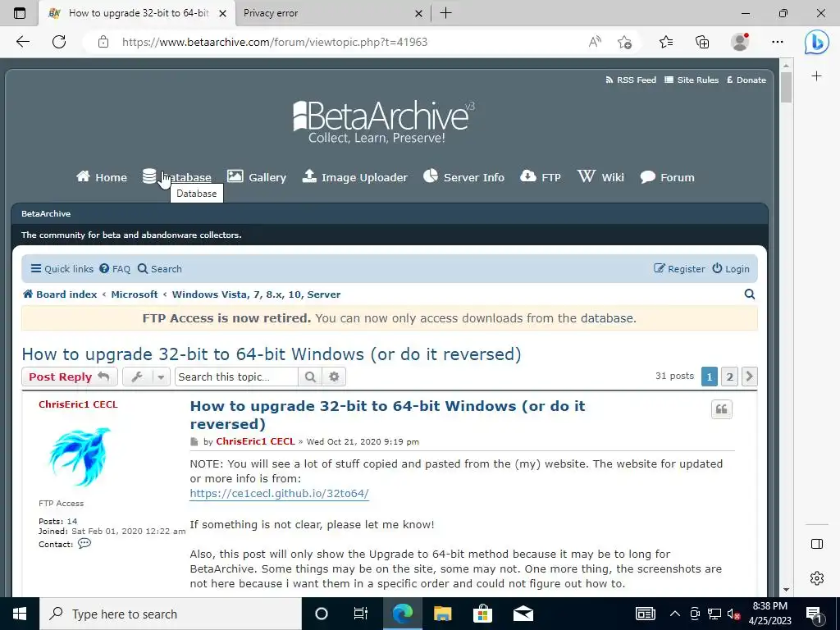
Task: Quote the first post with quote icon
Action: point(722,409)
